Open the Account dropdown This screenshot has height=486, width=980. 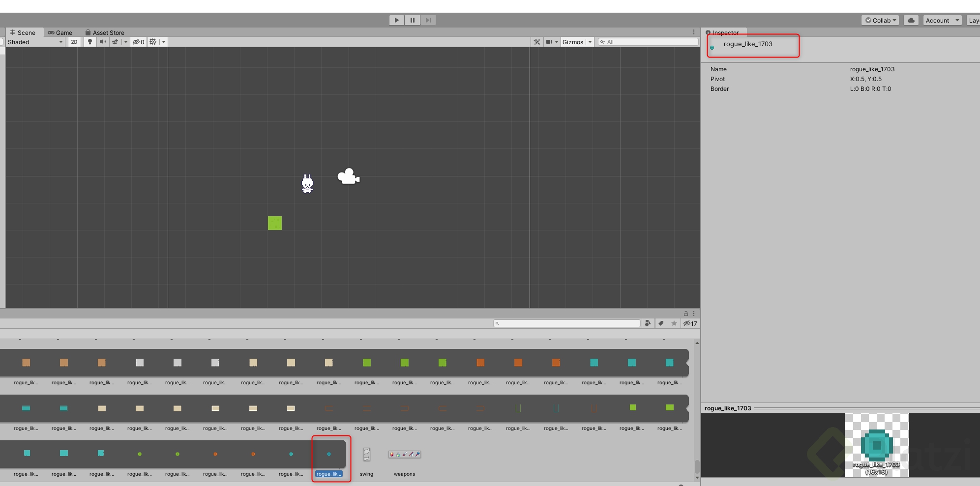tap(942, 20)
